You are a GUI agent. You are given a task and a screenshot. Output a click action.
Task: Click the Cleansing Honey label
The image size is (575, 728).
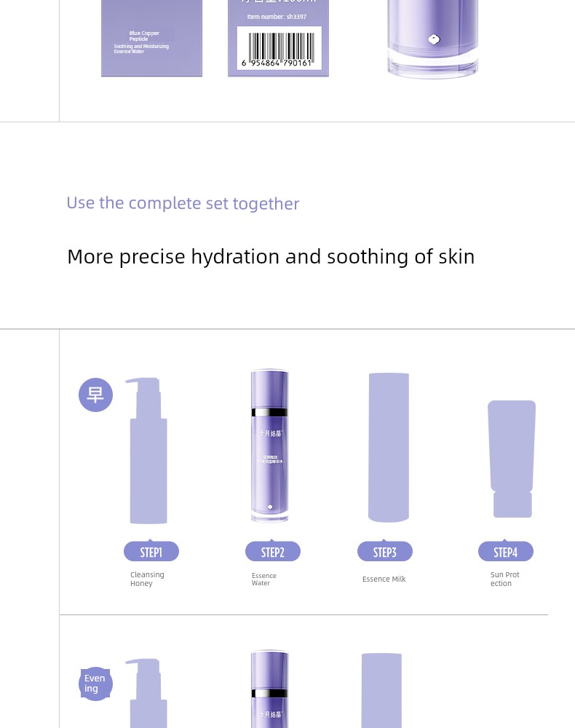point(147,579)
